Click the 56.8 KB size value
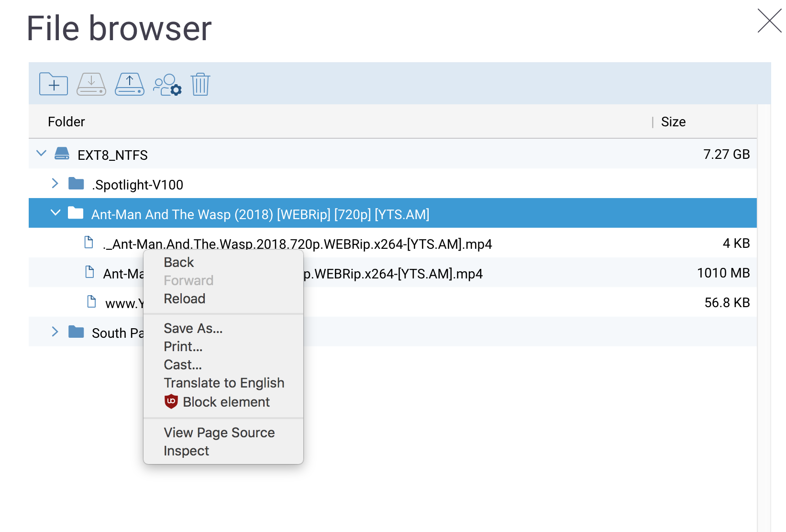The image size is (786, 532). coord(727,302)
